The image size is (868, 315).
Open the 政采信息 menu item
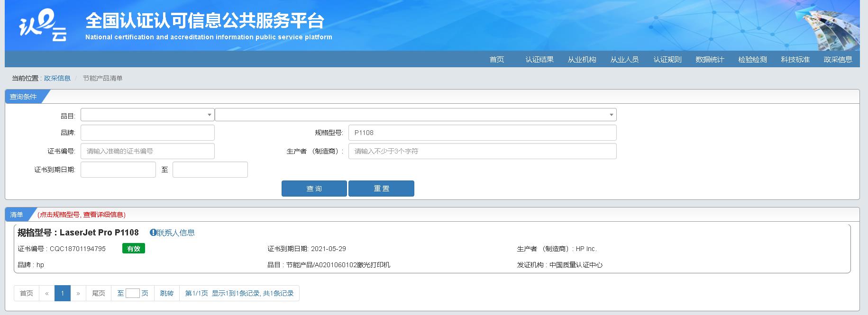[x=838, y=59]
